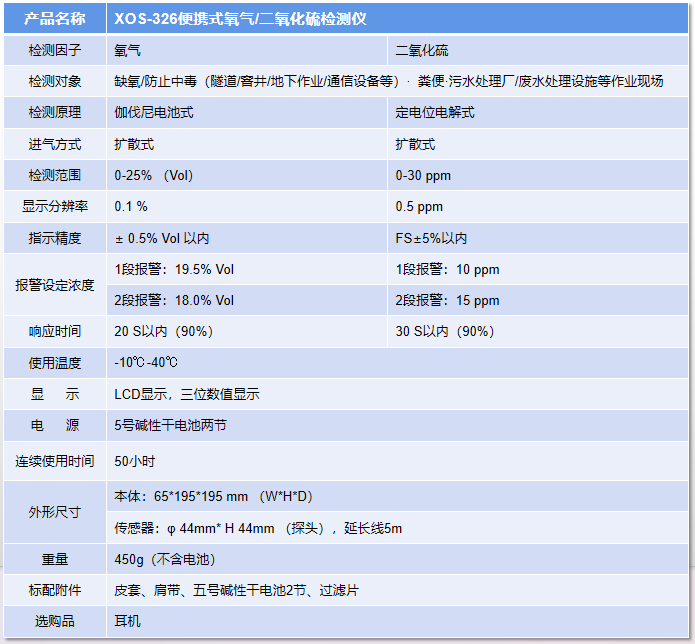The height and width of the screenshot is (644, 695).
Task: Select the 耳机 option cell
Action: [397, 621]
